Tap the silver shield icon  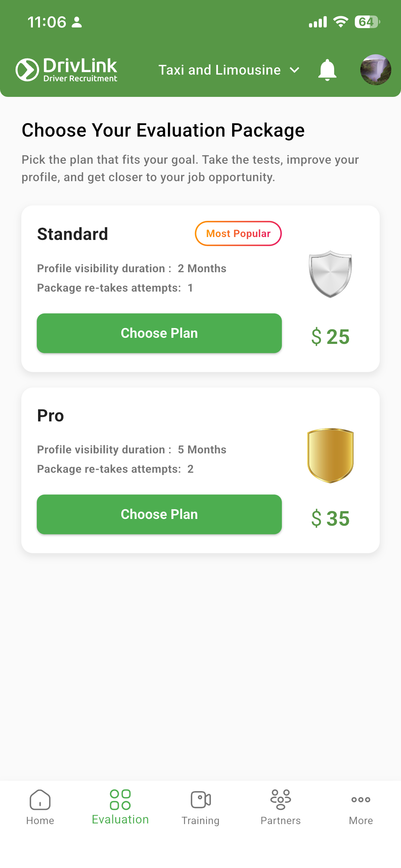pos(330,274)
